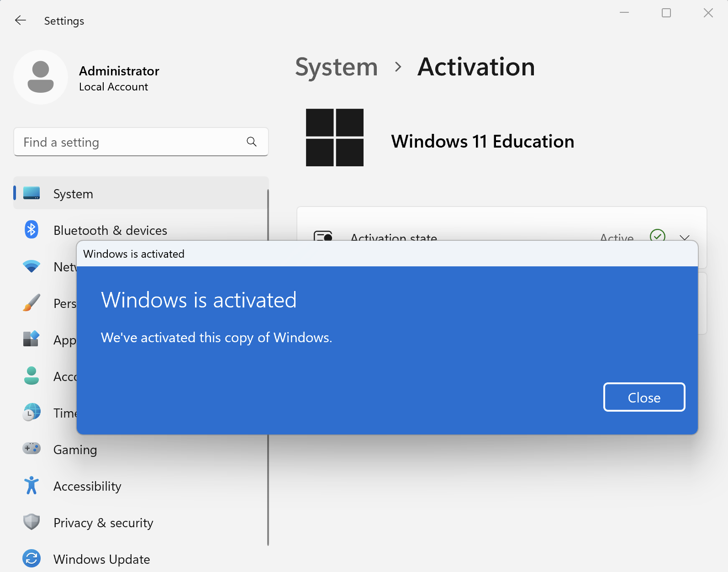Open the Accessibility figure icon
The height and width of the screenshot is (572, 728).
coord(32,485)
